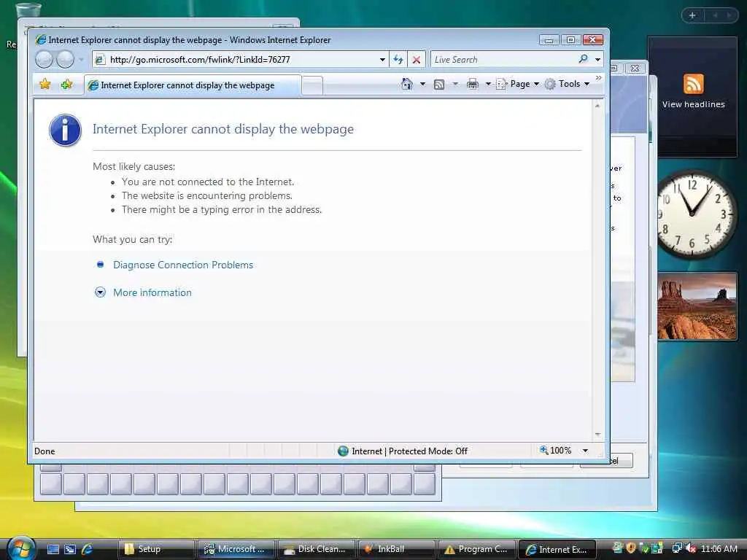The width and height of the screenshot is (747, 560).
Task: Click the Internet Explorer taskbar button
Action: point(557,549)
